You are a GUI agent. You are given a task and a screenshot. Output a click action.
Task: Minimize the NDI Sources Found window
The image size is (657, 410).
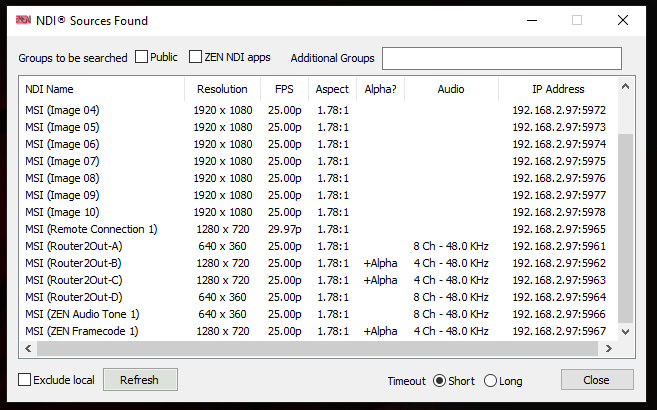pyautogui.click(x=532, y=20)
